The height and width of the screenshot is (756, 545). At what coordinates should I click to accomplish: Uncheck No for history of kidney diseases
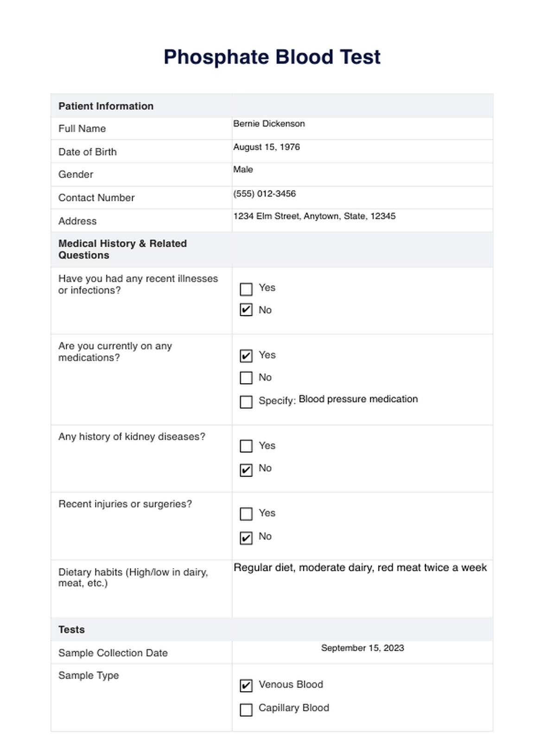(x=246, y=470)
